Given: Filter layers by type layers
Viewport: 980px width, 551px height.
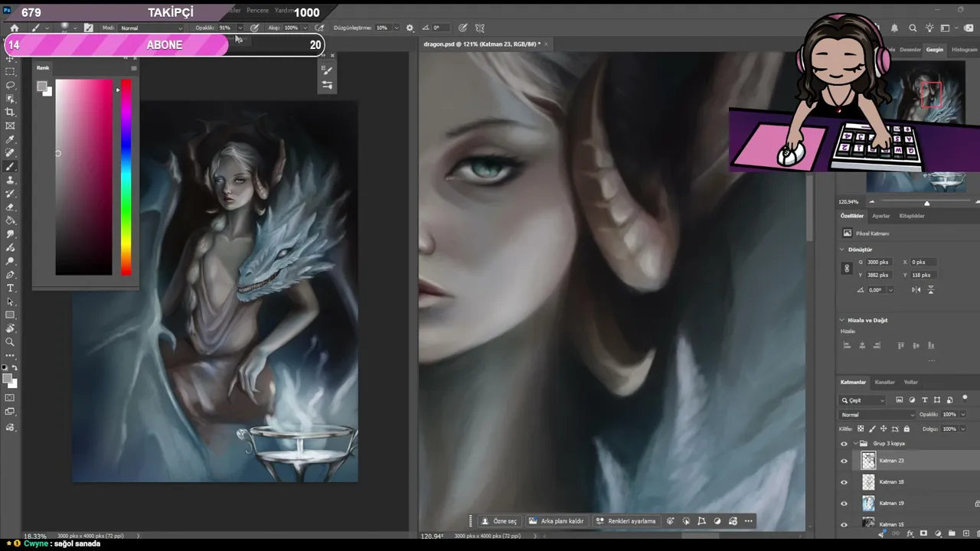Looking at the screenshot, I should point(925,400).
